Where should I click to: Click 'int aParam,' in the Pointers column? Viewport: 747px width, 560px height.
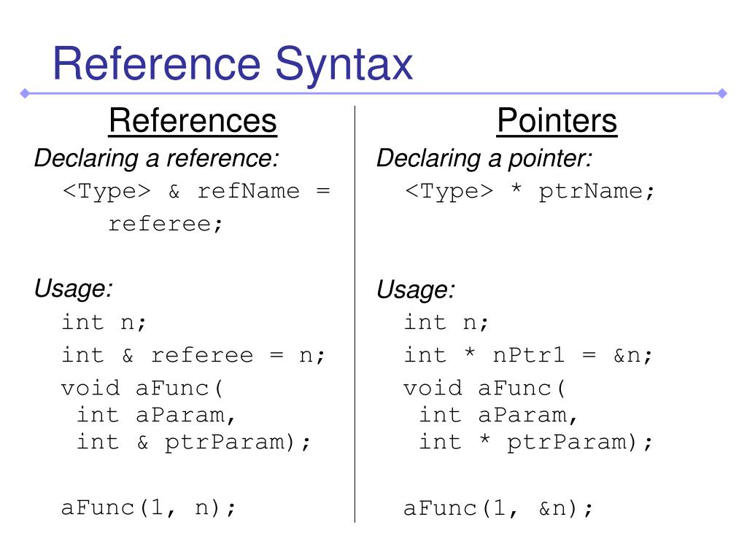[x=498, y=415]
